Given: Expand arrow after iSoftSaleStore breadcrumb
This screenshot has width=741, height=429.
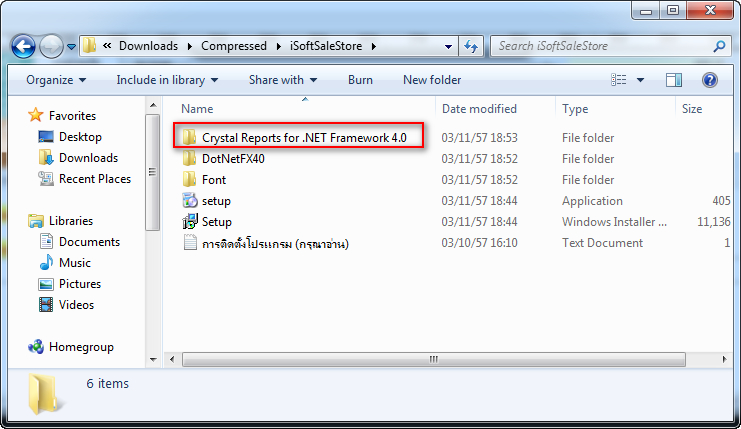Looking at the screenshot, I should point(374,46).
